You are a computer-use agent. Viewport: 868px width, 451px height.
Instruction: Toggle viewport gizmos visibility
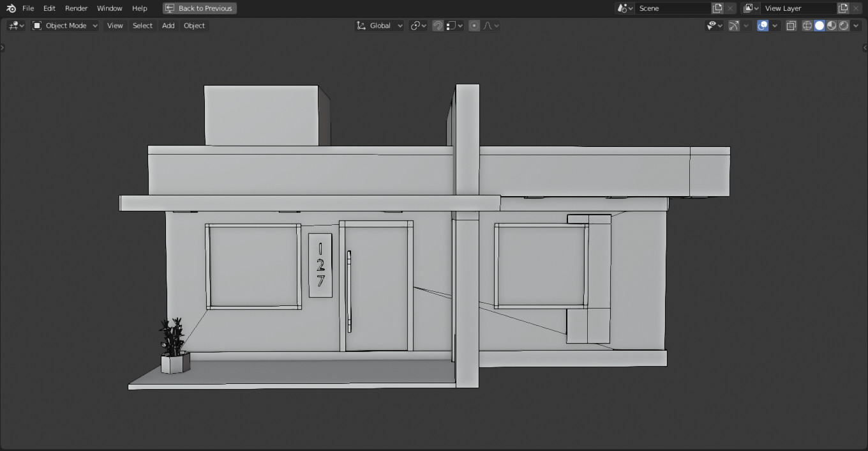click(733, 26)
